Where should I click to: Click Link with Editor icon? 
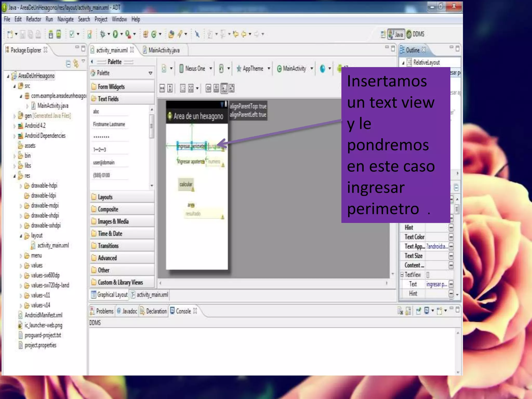76,64
